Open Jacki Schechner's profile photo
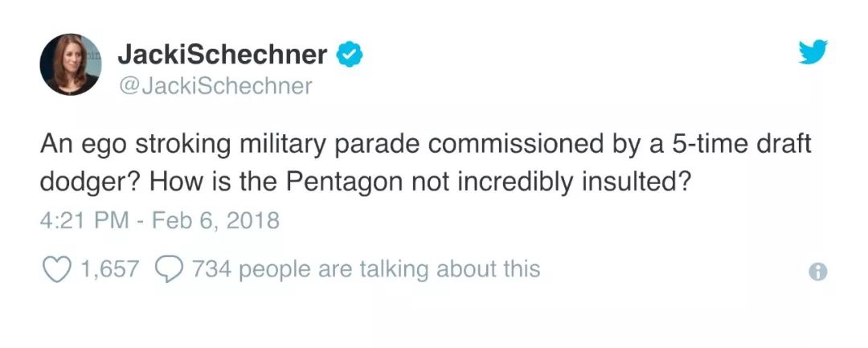Image resolution: width=868 pixels, height=348 pixels. [70, 66]
